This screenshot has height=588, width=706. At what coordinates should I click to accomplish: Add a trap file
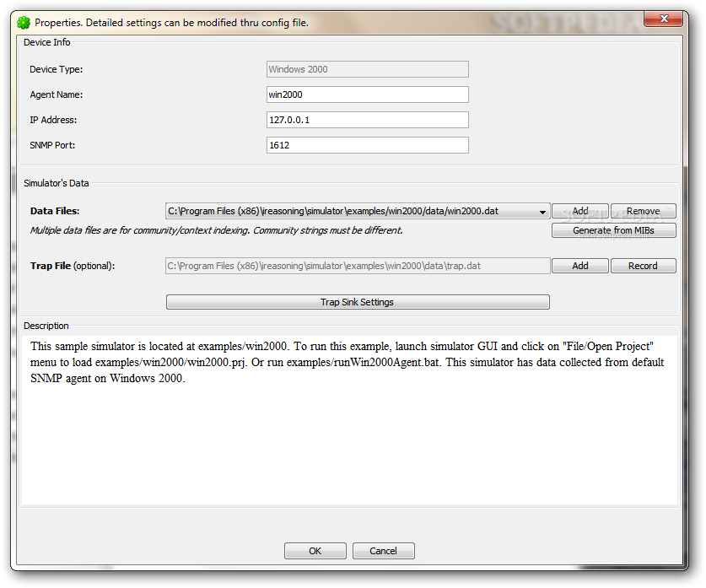pos(580,266)
